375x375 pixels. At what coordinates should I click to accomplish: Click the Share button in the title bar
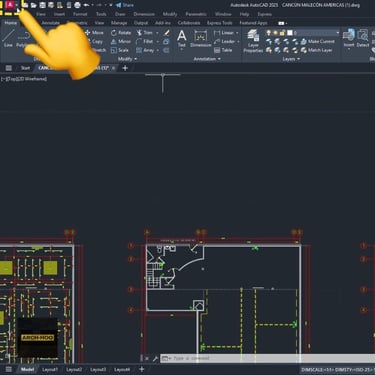125,5
